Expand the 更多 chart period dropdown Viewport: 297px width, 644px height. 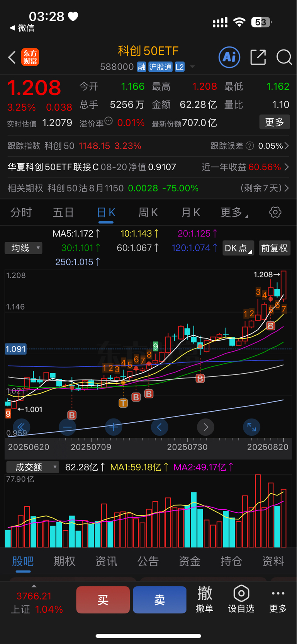[x=234, y=212]
